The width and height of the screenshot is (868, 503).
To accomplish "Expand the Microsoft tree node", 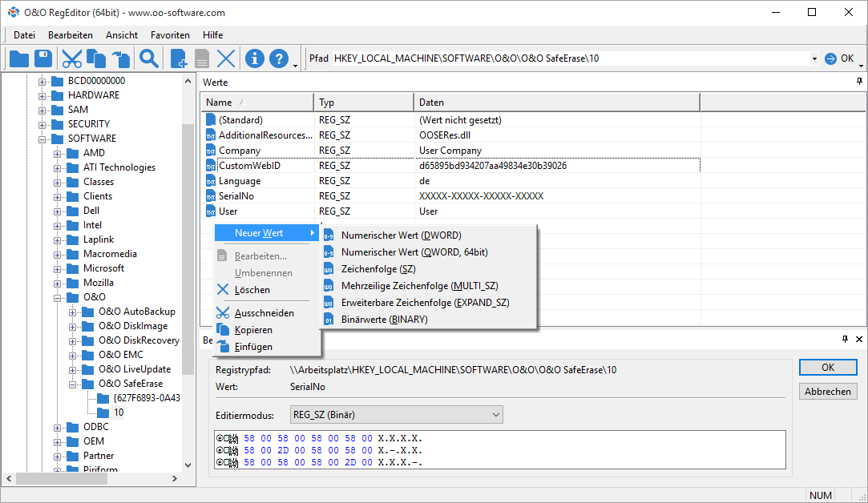I will point(58,269).
